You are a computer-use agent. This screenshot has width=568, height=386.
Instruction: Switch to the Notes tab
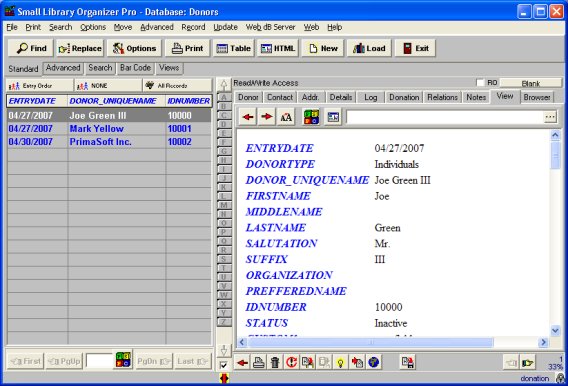click(476, 97)
